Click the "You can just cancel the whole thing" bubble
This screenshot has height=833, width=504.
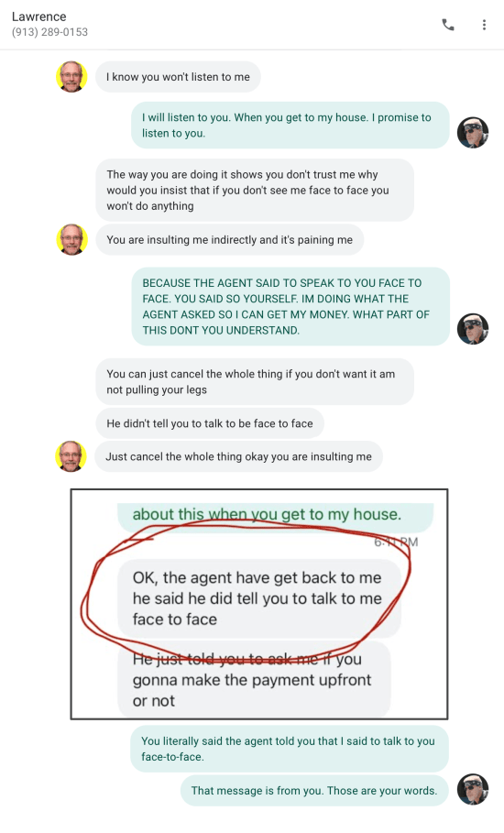tap(255, 381)
